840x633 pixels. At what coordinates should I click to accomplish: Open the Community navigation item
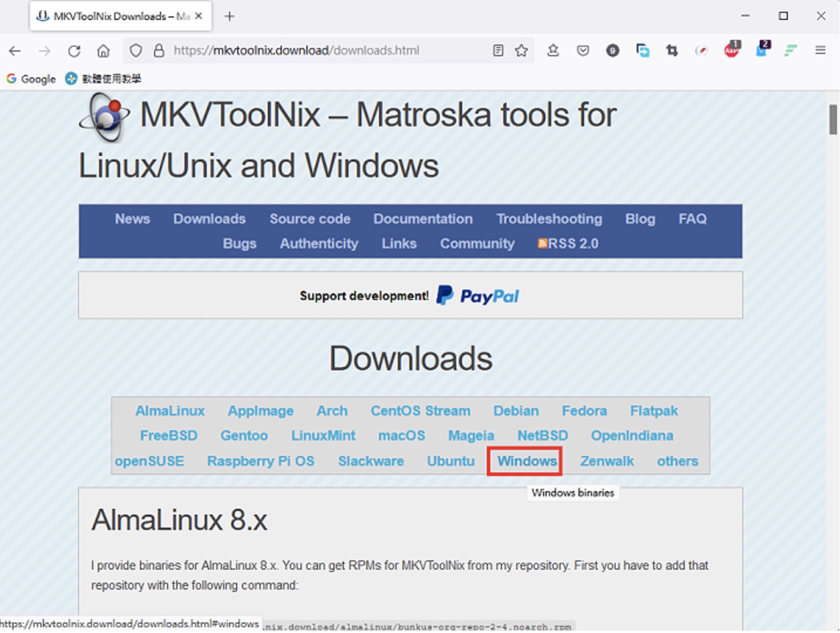coord(477,244)
